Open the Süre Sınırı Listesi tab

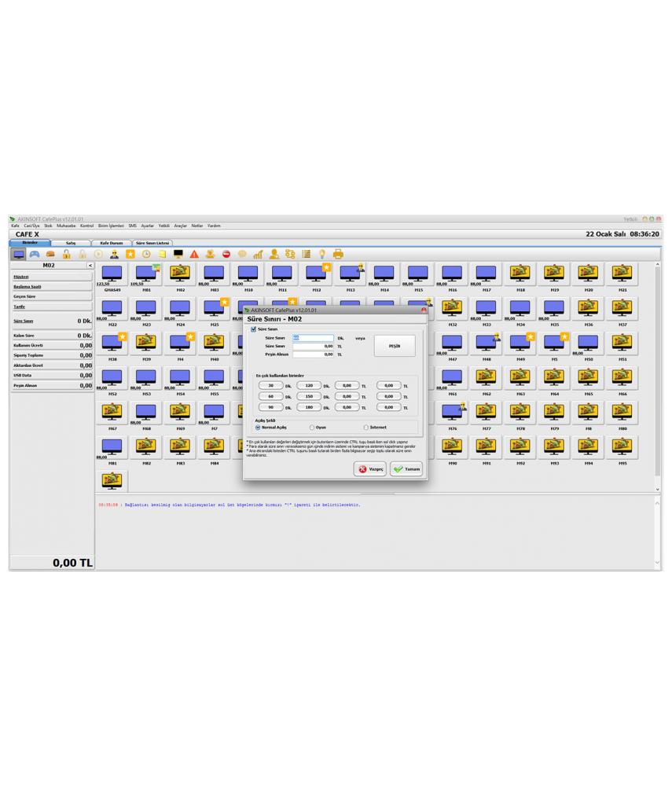pos(152,244)
